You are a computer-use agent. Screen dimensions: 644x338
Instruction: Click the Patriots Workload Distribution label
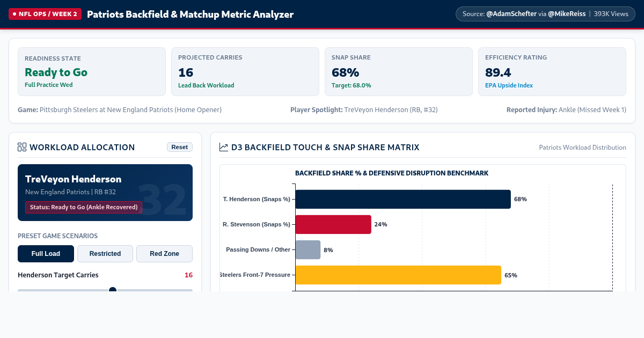coord(582,148)
